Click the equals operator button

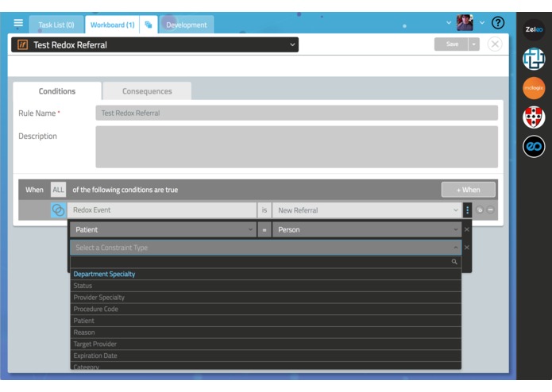(264, 229)
